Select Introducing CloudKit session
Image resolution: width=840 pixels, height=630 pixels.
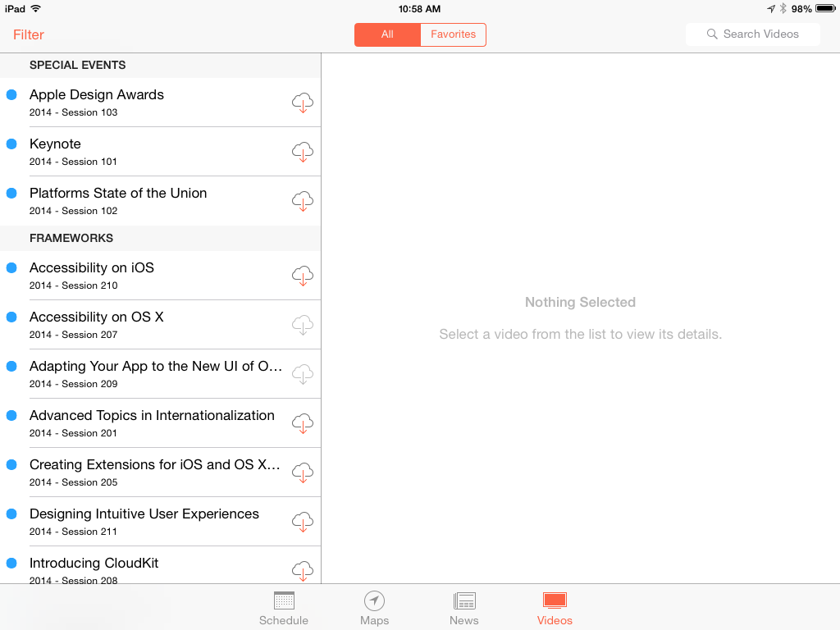[161, 565]
